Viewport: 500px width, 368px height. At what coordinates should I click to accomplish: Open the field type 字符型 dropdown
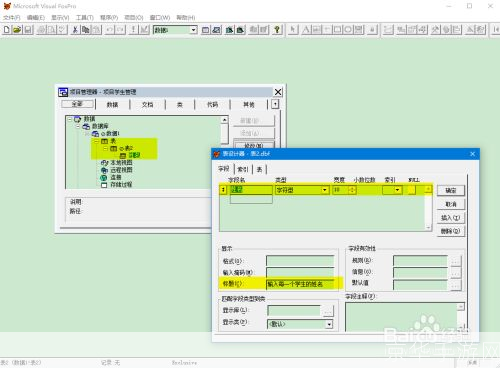(324, 190)
